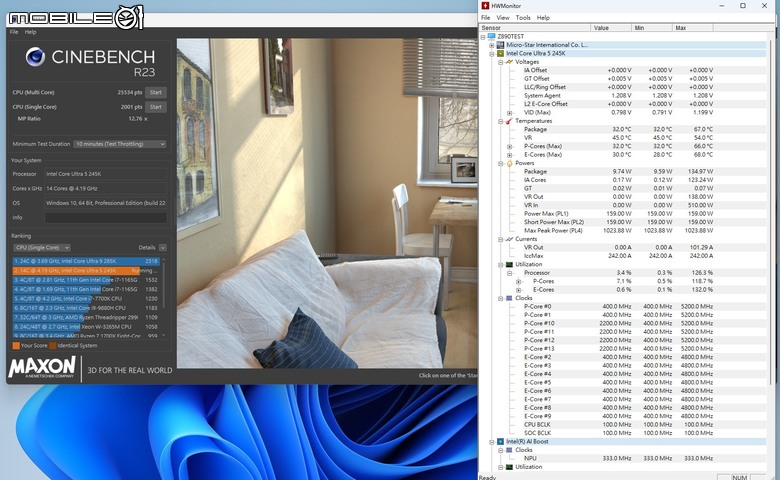
Task: Collapse the Temperatures group
Action: pos(500,121)
